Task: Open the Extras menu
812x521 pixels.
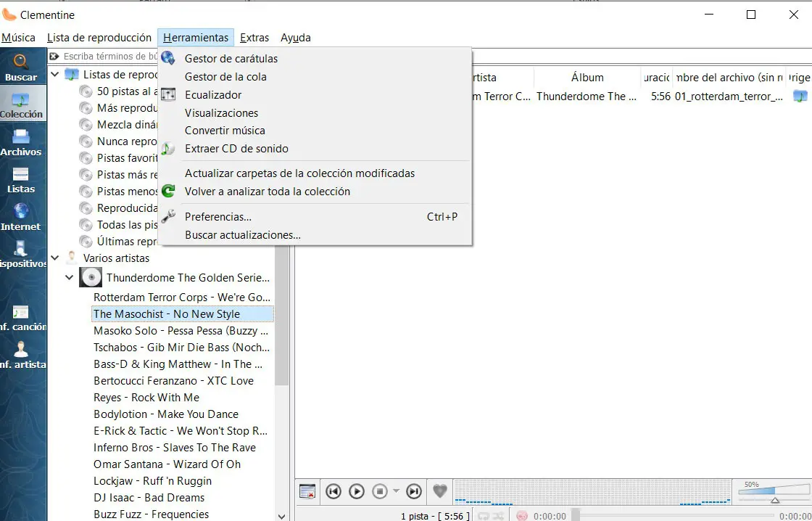Action: [254, 38]
